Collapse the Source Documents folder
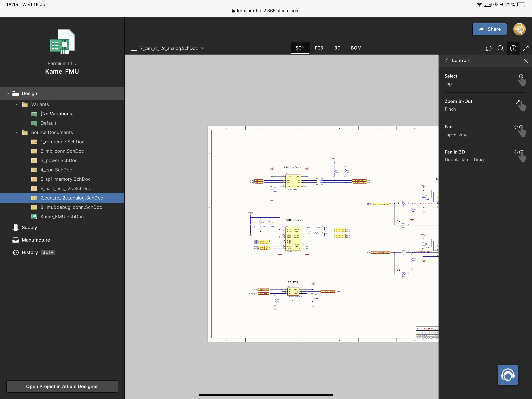The width and height of the screenshot is (532, 399). tap(17, 133)
